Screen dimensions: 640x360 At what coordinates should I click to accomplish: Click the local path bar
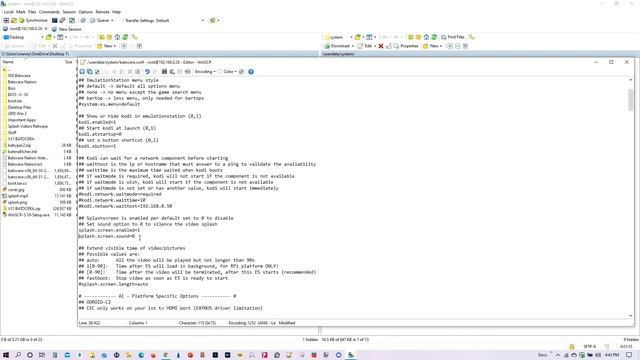coord(159,54)
